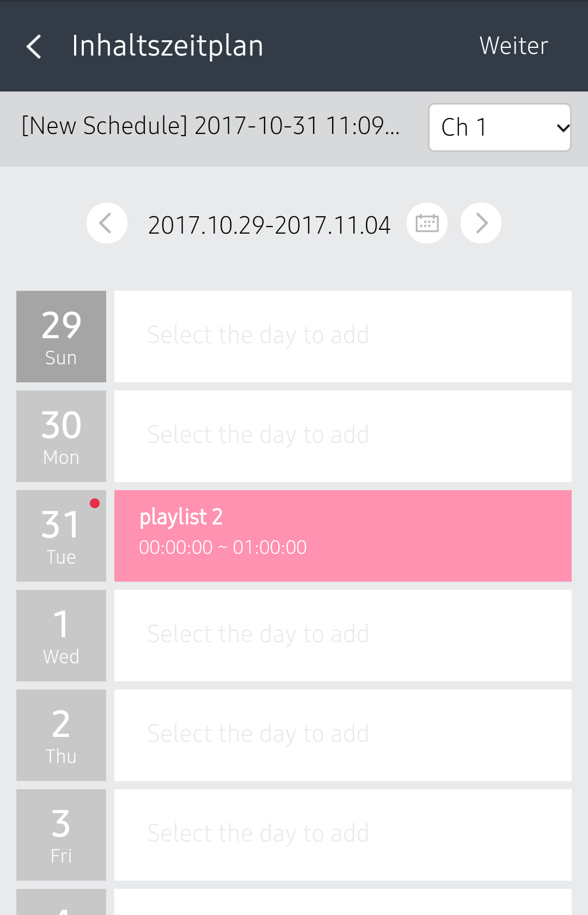Viewport: 588px width, 915px height.
Task: Open the Ch 1 channel dropdown
Action: [499, 127]
